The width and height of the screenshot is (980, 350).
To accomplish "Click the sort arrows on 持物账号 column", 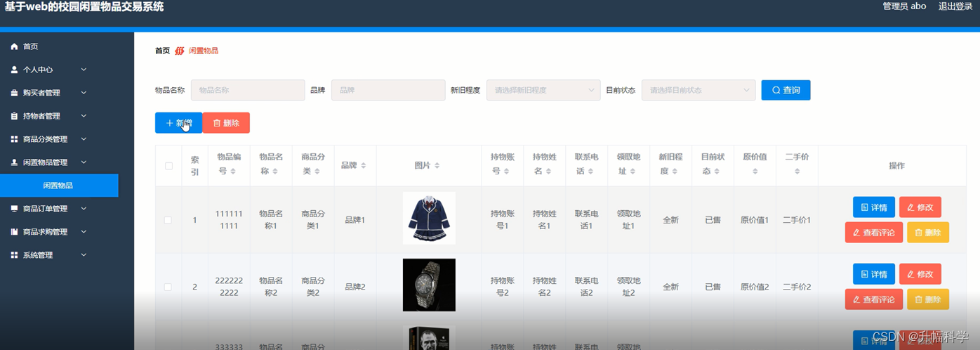I will [x=506, y=171].
